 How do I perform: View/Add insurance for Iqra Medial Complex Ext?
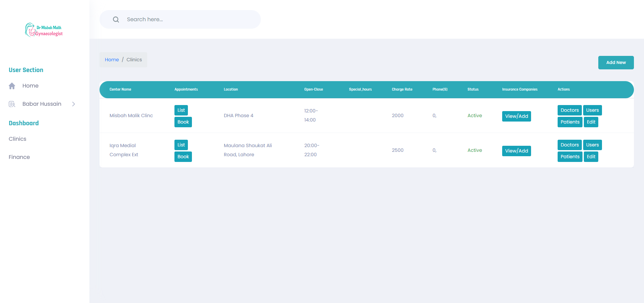(516, 151)
